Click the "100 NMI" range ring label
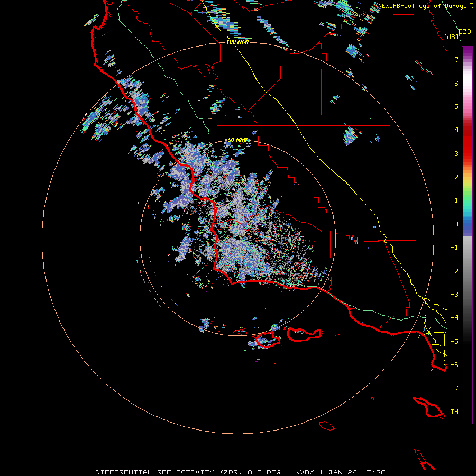The image size is (476, 476). coord(237,42)
